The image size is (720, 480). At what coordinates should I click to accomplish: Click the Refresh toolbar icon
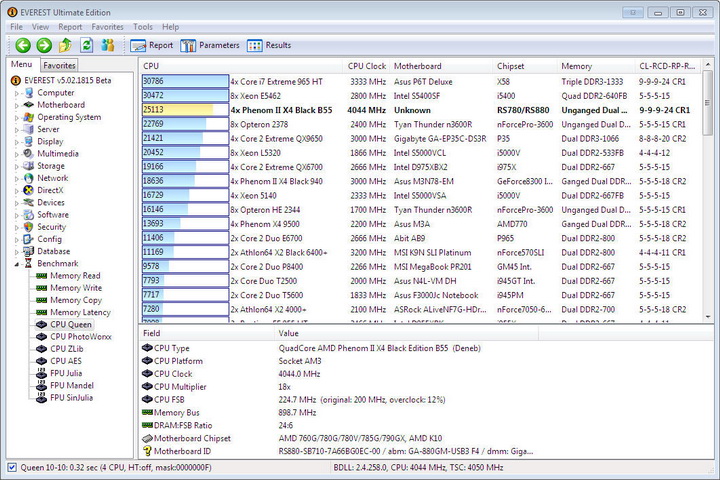click(86, 45)
